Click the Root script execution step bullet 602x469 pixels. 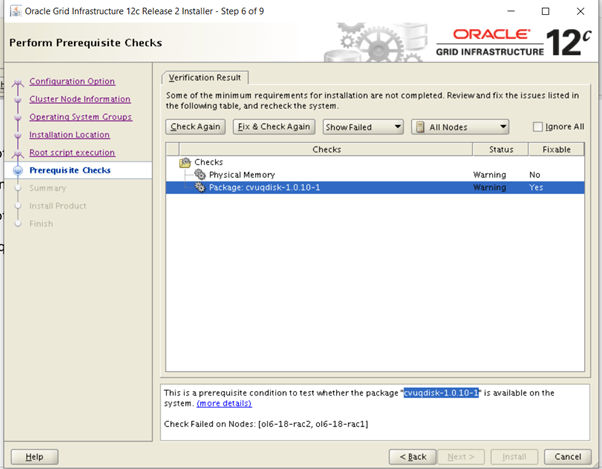click(17, 153)
